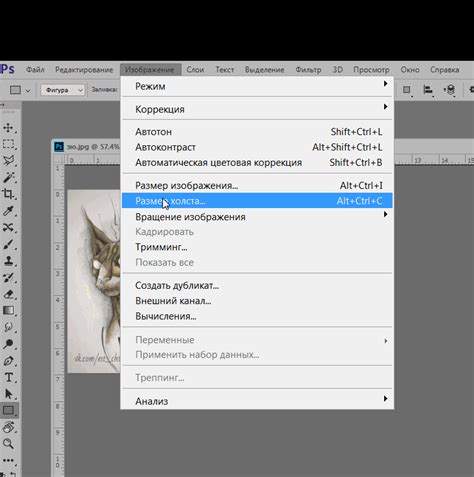
Task: Open the Фильтр menu
Action: point(308,70)
